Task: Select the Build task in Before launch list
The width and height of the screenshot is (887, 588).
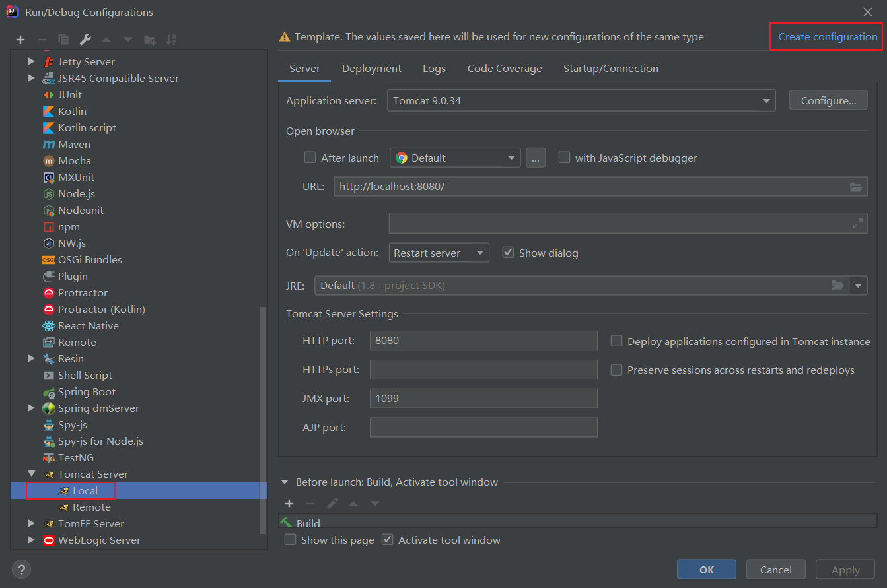Action: coord(578,523)
